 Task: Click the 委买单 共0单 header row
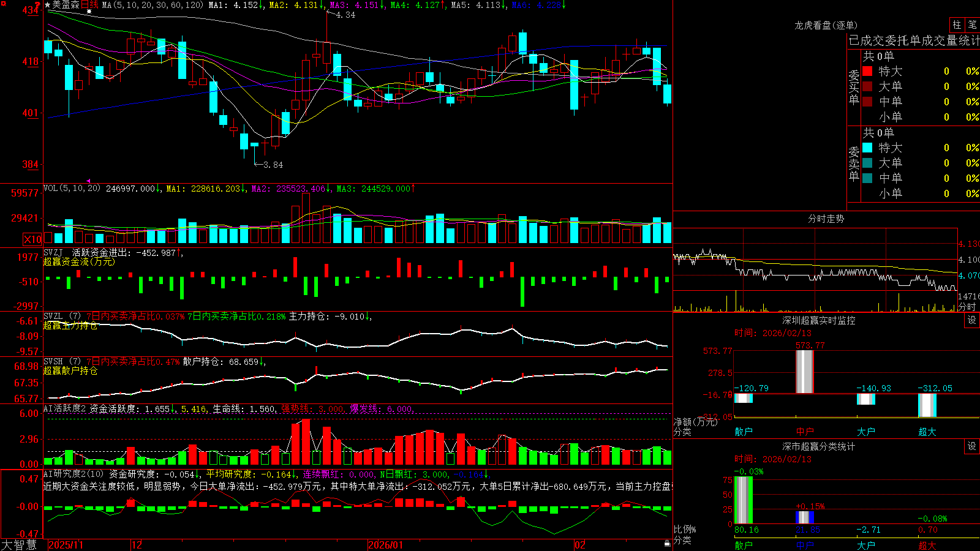click(921, 56)
